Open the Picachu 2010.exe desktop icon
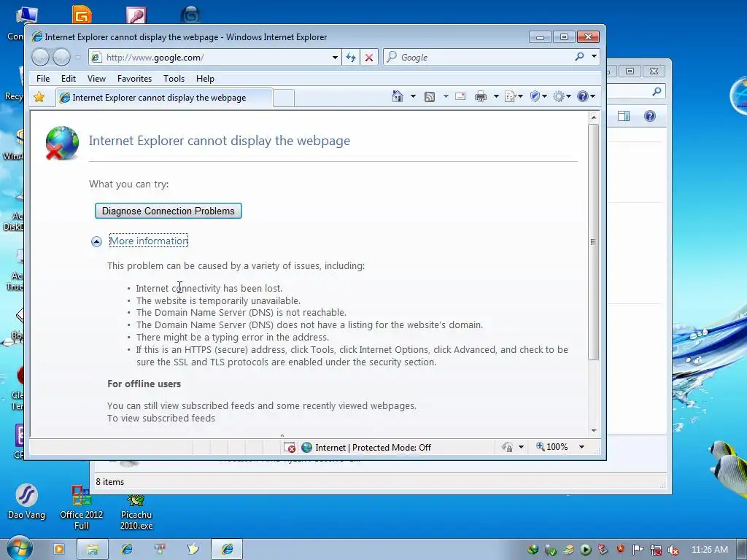This screenshot has height=560, width=747. 136,512
